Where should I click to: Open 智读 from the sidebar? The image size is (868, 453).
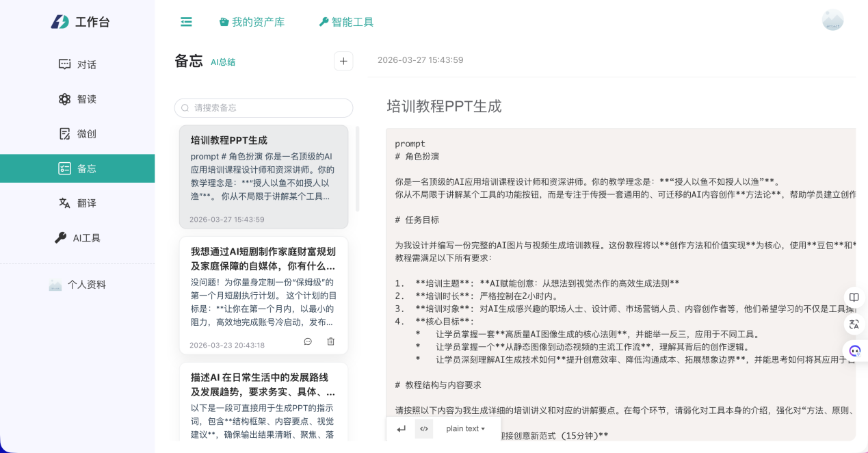77,99
